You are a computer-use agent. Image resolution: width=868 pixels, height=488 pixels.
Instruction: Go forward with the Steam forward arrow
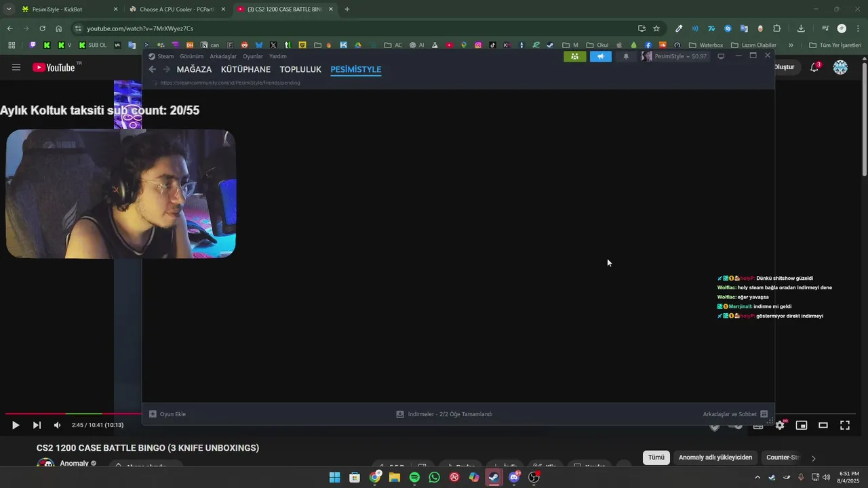tap(166, 69)
